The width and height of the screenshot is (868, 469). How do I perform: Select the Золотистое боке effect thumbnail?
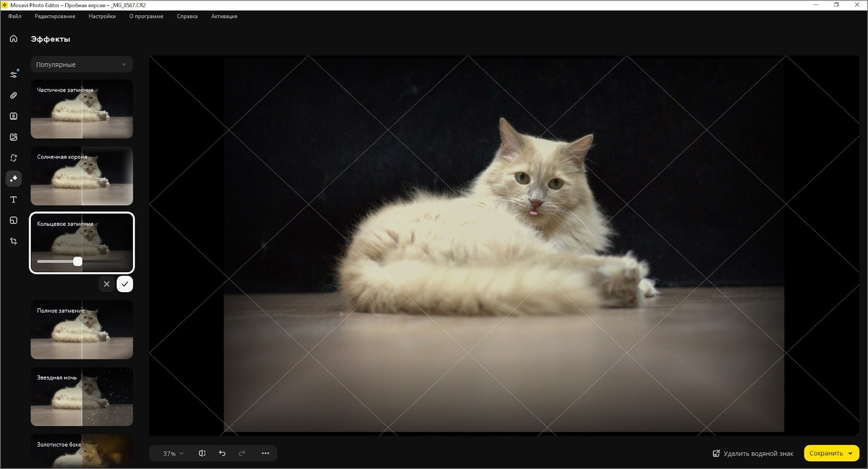(x=81, y=451)
